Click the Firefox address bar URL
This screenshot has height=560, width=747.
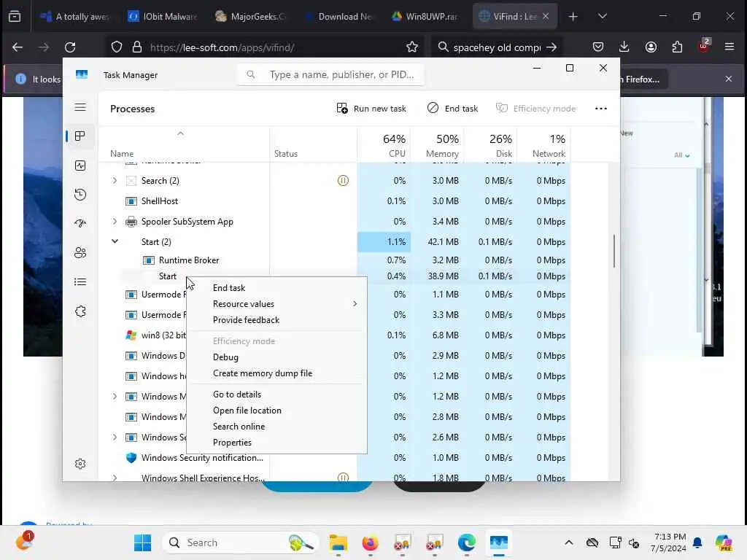point(222,47)
